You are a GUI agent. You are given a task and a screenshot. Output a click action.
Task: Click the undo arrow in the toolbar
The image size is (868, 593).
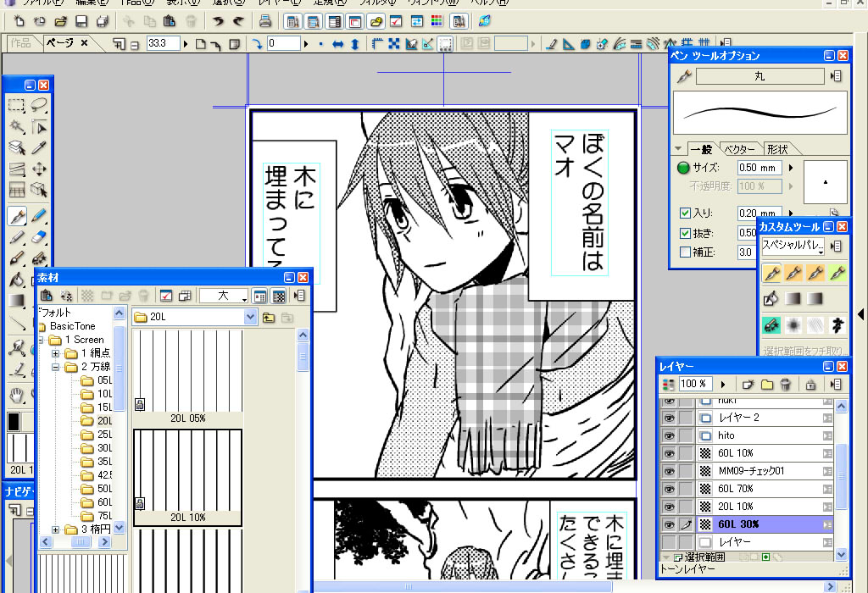pyautogui.click(x=218, y=21)
